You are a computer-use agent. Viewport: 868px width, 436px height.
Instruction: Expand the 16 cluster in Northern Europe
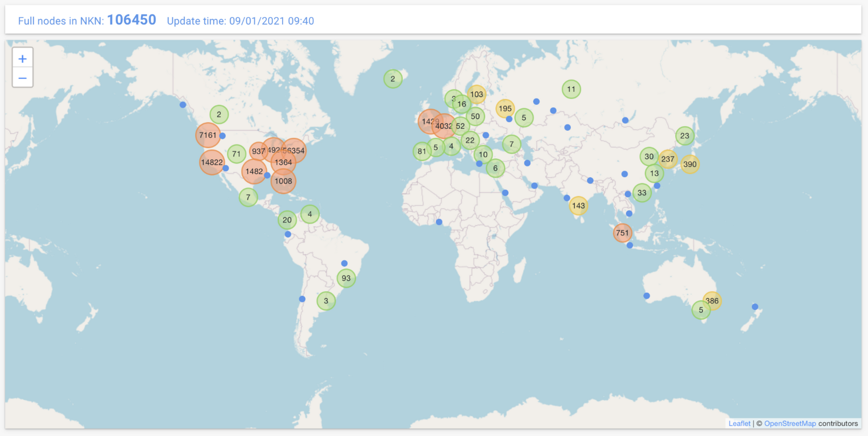click(x=462, y=104)
